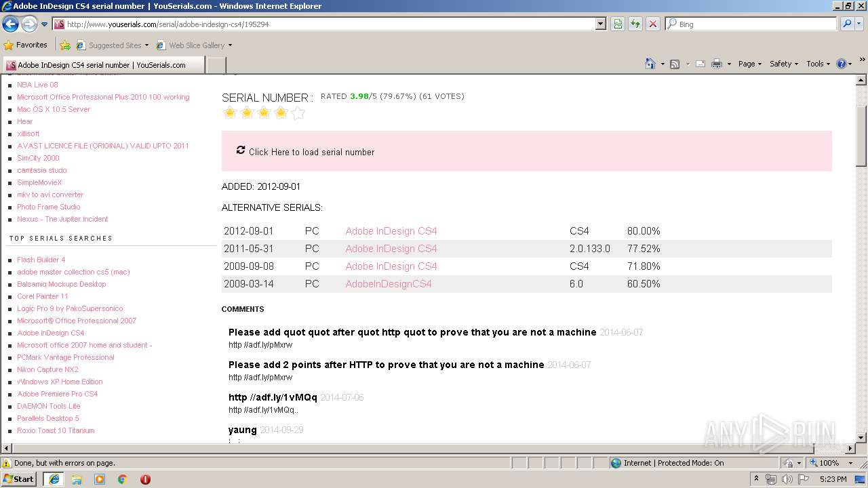The image size is (868, 488).
Task: Open the recent pages dropdown arrow
Action: point(45,24)
